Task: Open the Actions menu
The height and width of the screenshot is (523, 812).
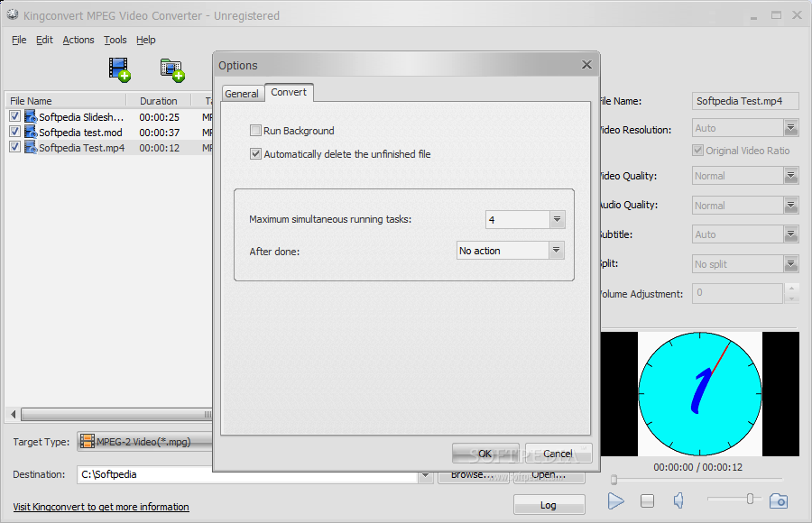Action: 78,40
